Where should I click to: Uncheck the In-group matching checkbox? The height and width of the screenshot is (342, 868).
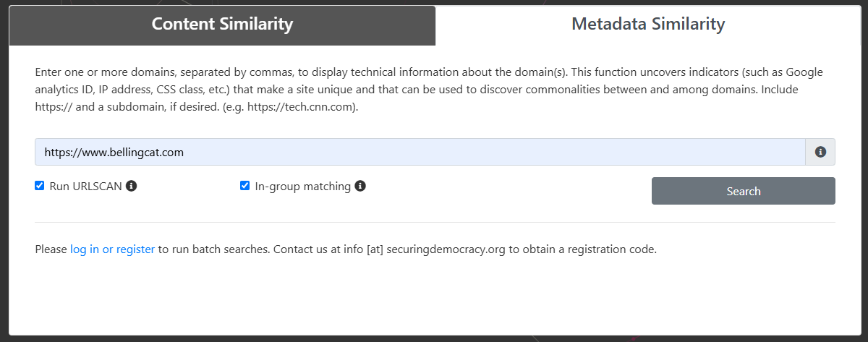pos(245,186)
